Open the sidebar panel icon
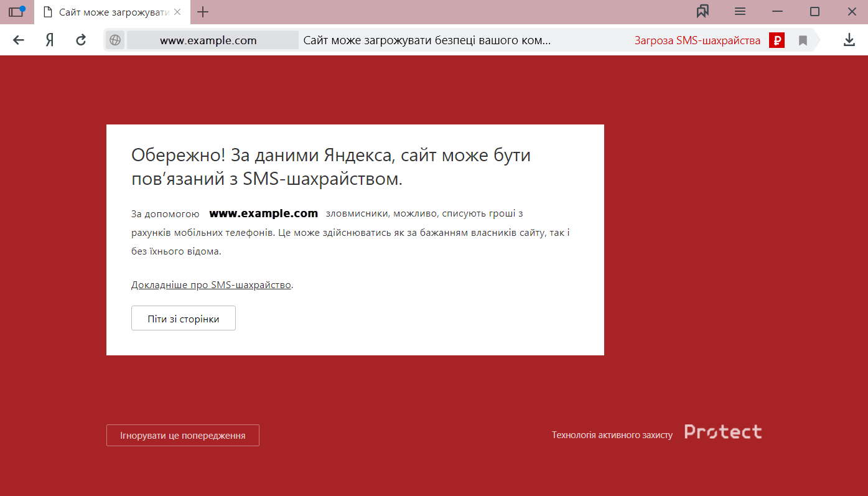The height and width of the screenshot is (496, 868). pos(16,12)
